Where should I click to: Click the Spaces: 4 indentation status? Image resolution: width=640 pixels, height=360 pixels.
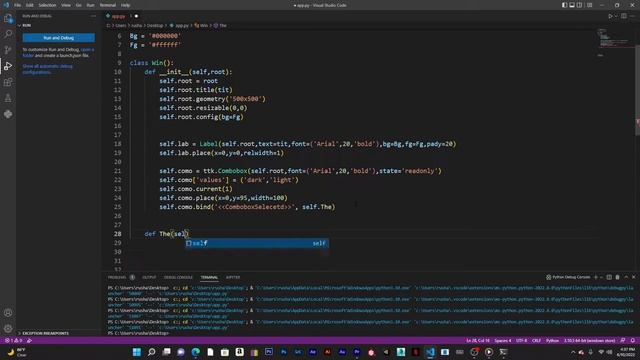[x=502, y=340]
